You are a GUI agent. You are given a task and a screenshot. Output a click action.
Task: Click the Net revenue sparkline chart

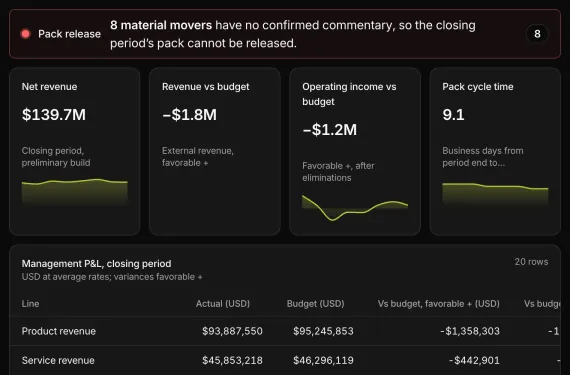[75, 192]
